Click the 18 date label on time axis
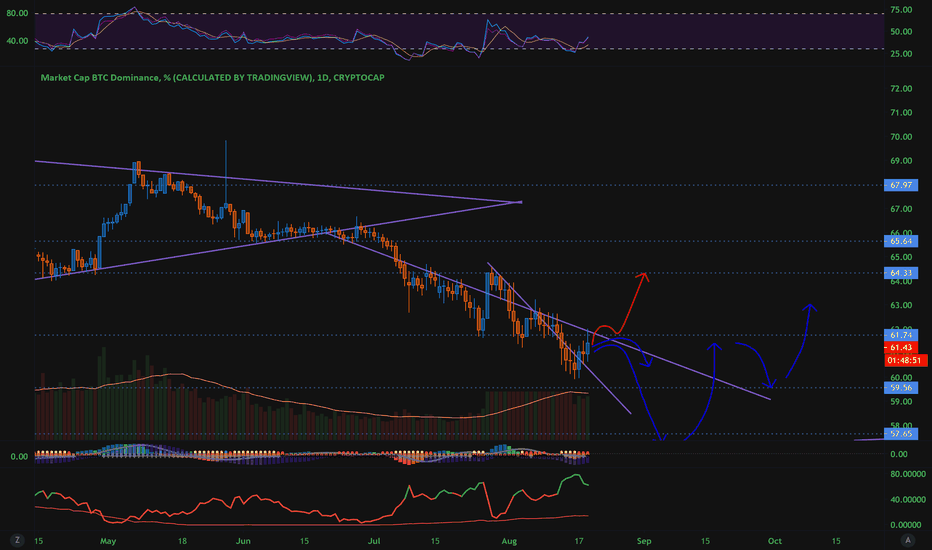Viewport: 932px width, 550px height. pyautogui.click(x=182, y=541)
